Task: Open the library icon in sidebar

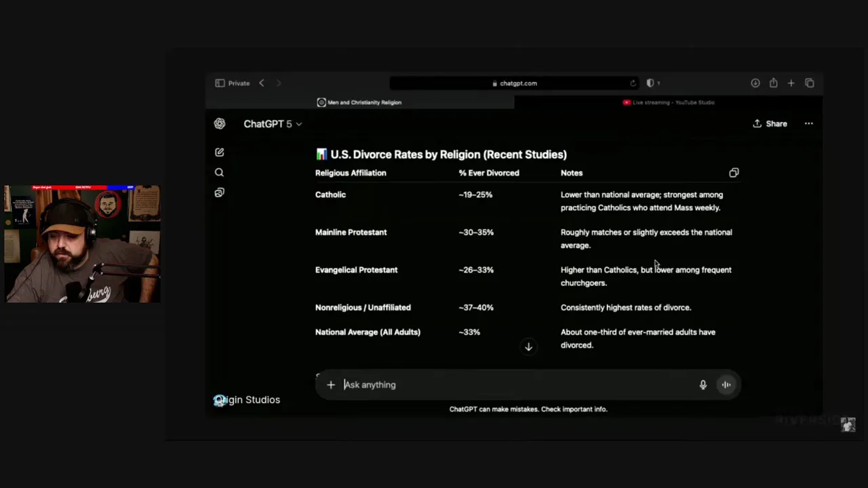Action: click(x=219, y=192)
